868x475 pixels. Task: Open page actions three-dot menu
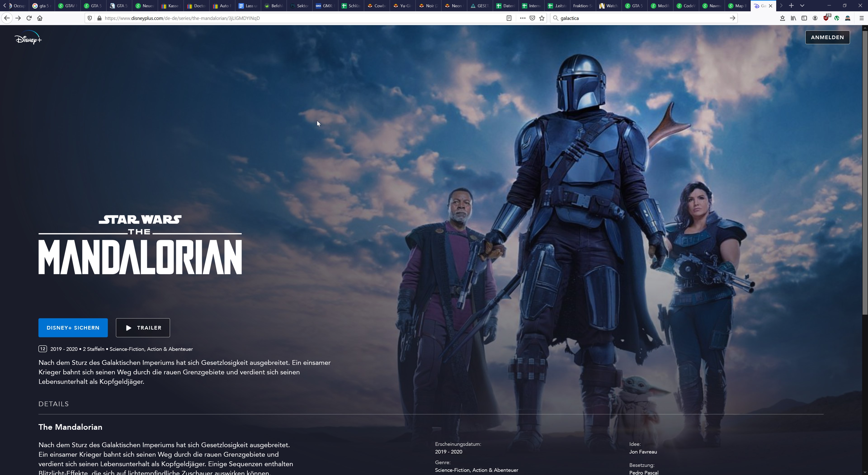coord(523,18)
